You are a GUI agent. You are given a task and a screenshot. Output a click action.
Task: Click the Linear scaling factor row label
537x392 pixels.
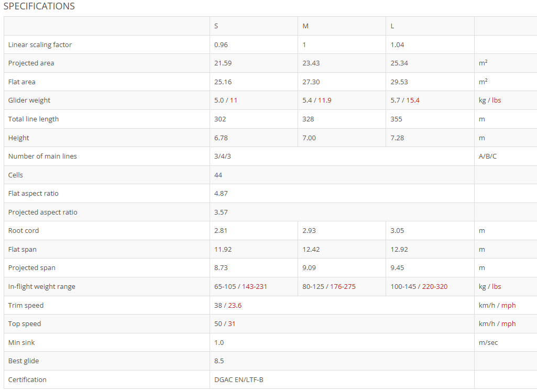click(40, 45)
